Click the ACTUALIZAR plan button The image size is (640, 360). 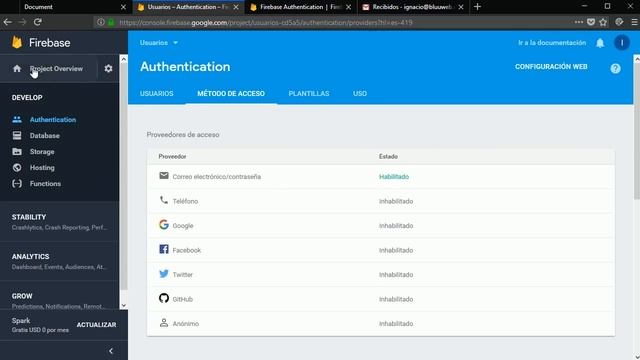pos(96,325)
